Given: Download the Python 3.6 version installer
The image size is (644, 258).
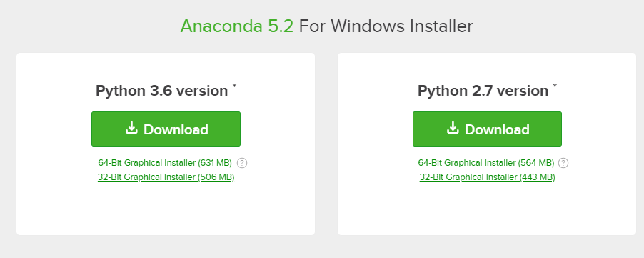Looking at the screenshot, I should point(166,129).
